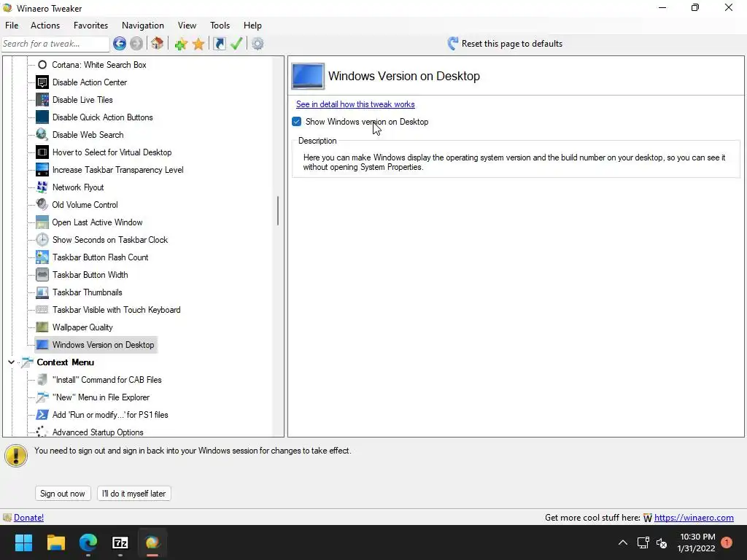The width and height of the screenshot is (747, 560).
Task: Open the Help menu
Action: 252,26
